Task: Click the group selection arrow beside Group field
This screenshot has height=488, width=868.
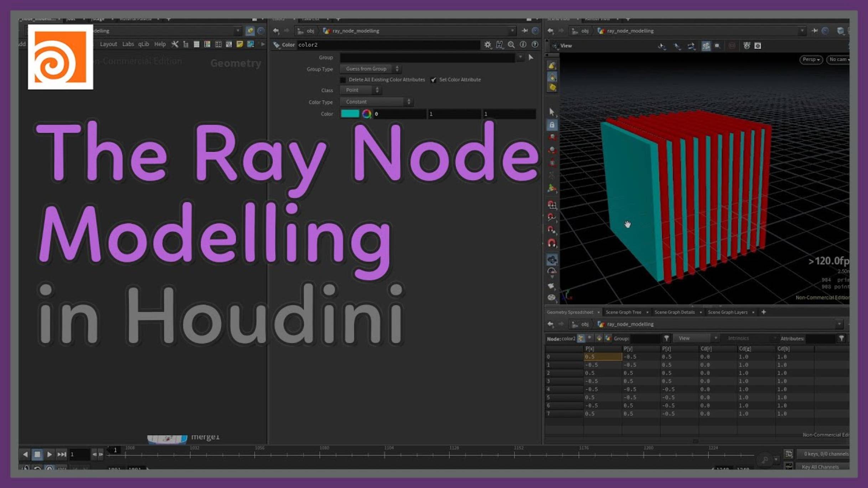Action: point(531,57)
